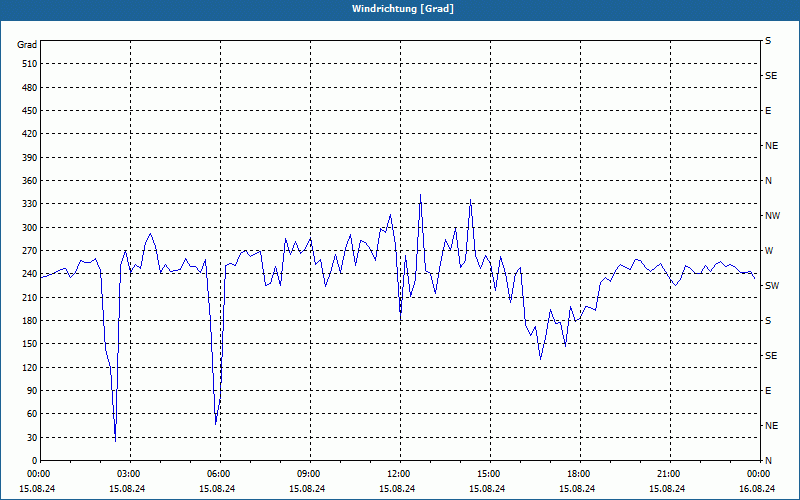800x500 pixels.
Task: Select the 210 axis label
Action: [x=30, y=297]
